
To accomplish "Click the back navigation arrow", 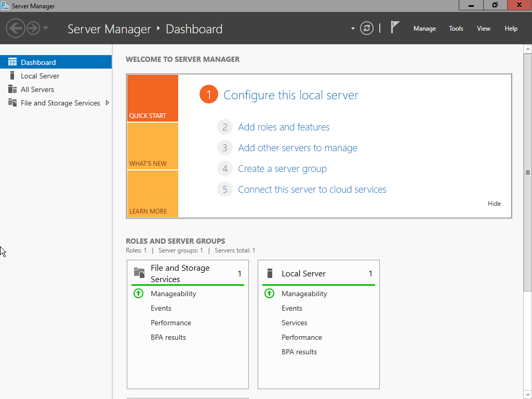I will point(16,28).
